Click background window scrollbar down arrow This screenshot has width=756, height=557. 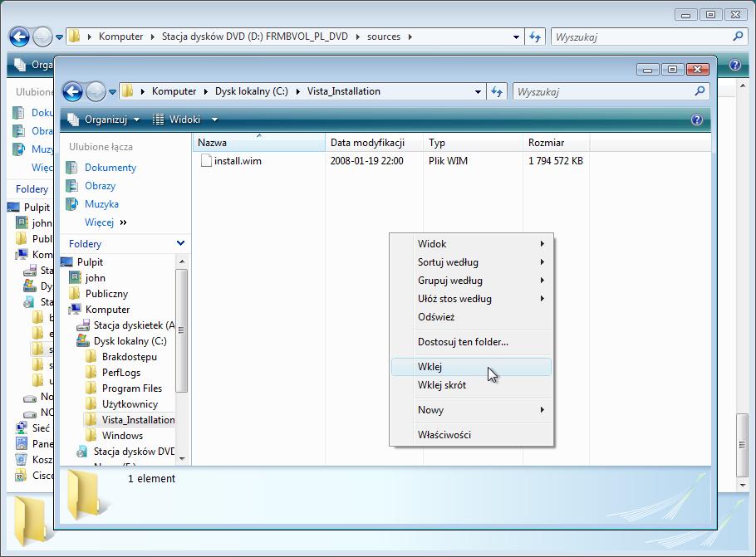[743, 486]
